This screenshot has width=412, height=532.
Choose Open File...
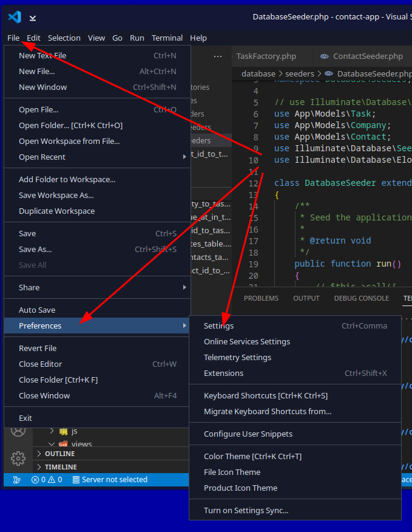point(96,109)
